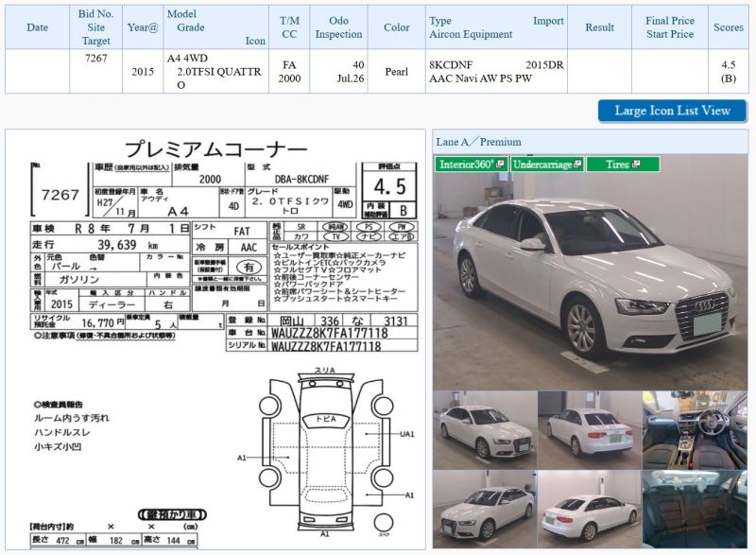Open thumbnail showing front-right view of car

pos(485,430)
